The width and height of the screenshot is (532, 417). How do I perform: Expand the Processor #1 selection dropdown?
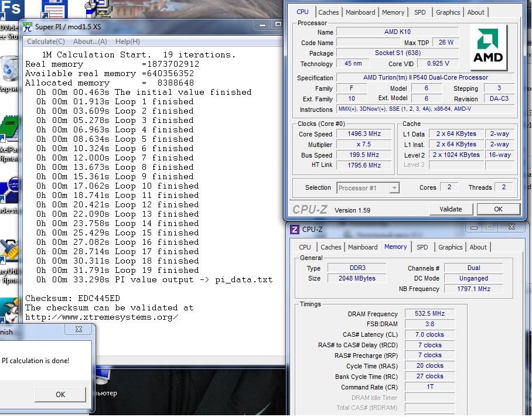click(394, 188)
